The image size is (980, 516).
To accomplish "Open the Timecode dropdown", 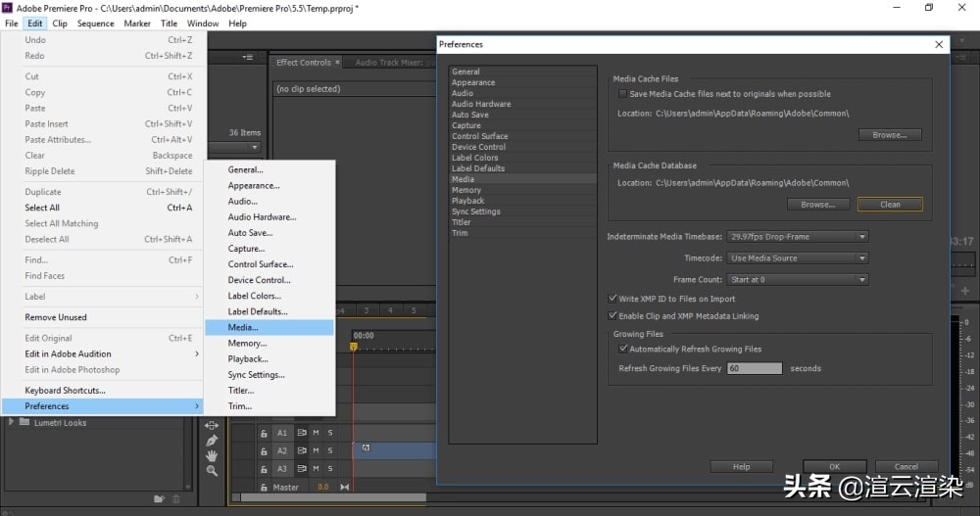I will (x=798, y=258).
